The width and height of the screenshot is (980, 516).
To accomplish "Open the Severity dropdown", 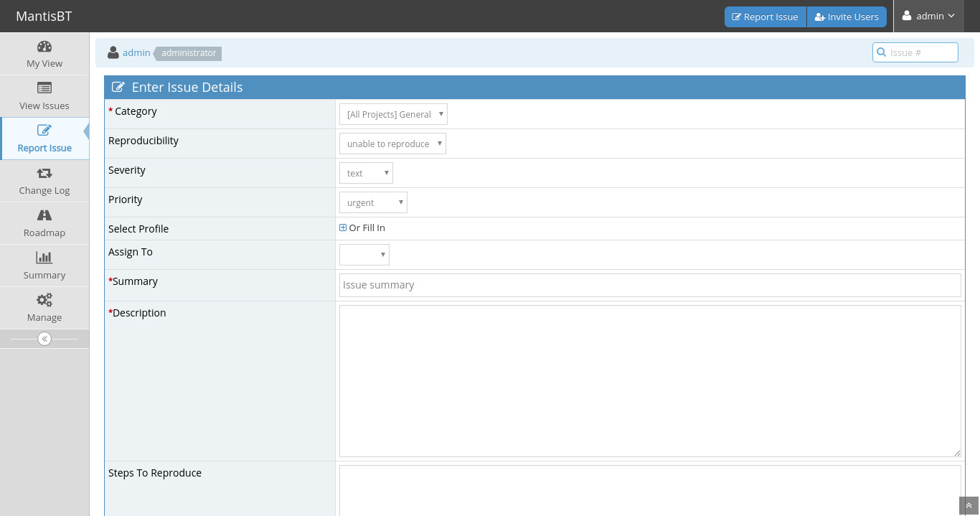I will click(x=366, y=173).
